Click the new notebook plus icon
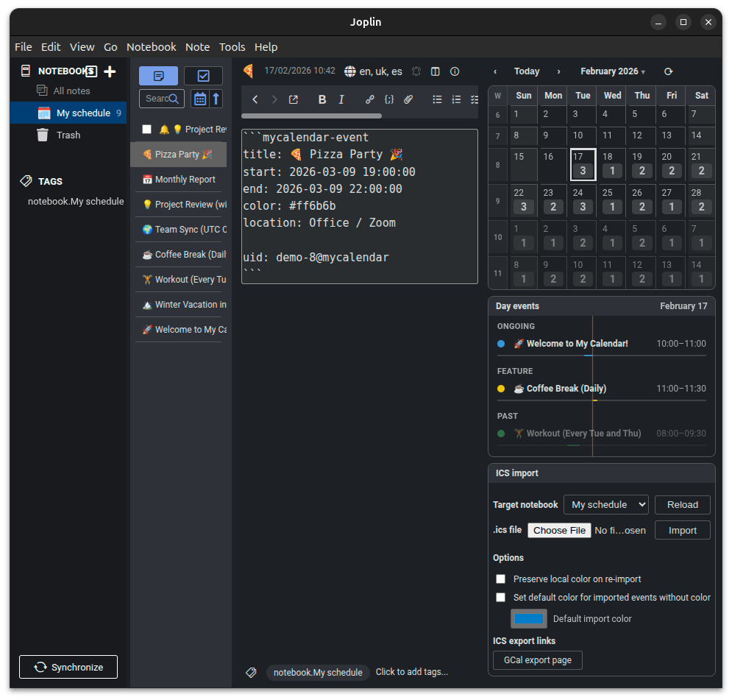Image resolution: width=732 pixels, height=700 pixels. tap(110, 71)
